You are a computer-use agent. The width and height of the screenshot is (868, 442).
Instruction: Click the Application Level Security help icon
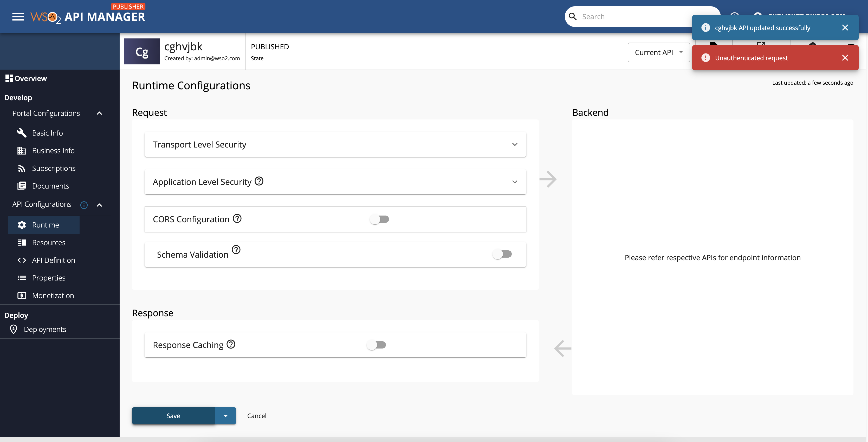point(259,181)
